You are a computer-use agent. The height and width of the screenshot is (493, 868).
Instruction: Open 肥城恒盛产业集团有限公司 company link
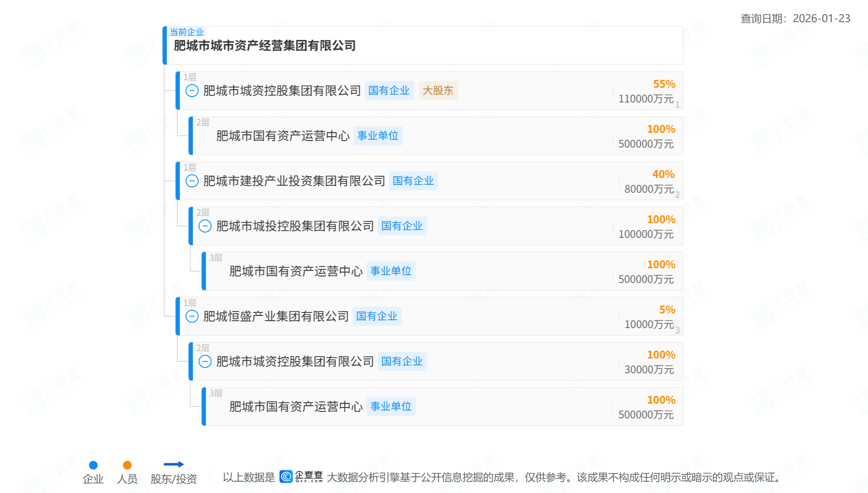[276, 316]
